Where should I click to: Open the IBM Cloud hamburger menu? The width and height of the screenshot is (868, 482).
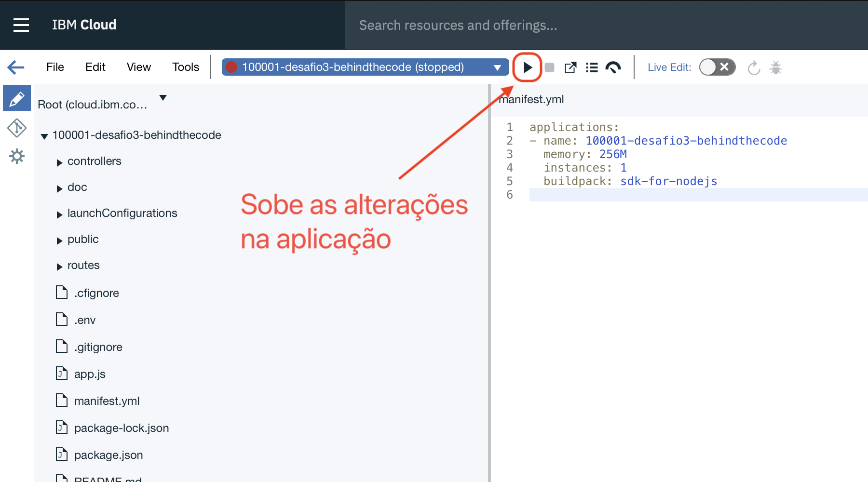(x=21, y=25)
